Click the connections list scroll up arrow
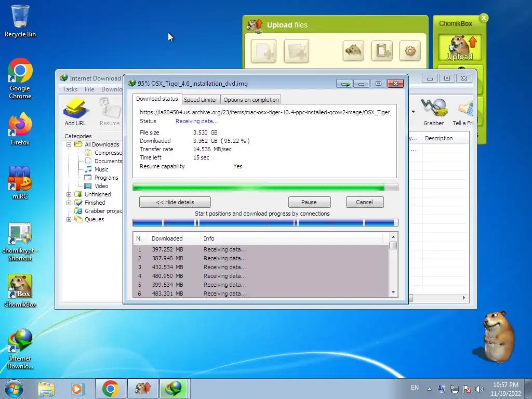532x399 pixels. (x=393, y=237)
